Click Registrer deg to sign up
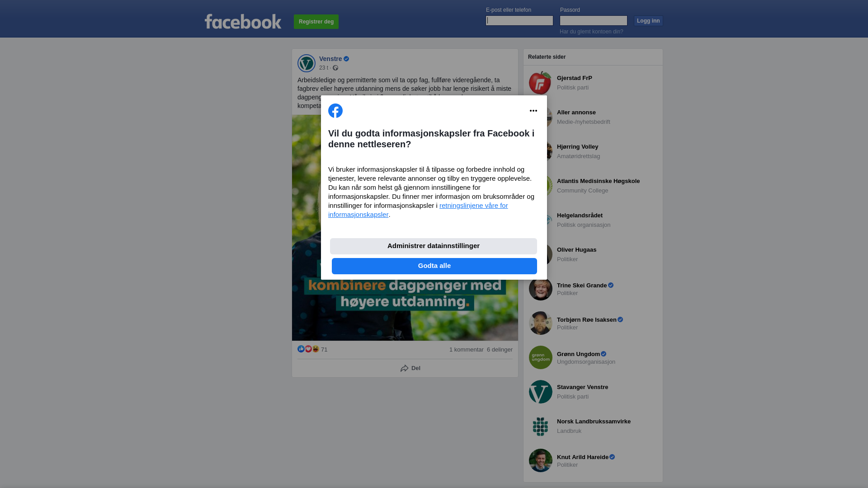The height and width of the screenshot is (488, 868). coord(316,22)
